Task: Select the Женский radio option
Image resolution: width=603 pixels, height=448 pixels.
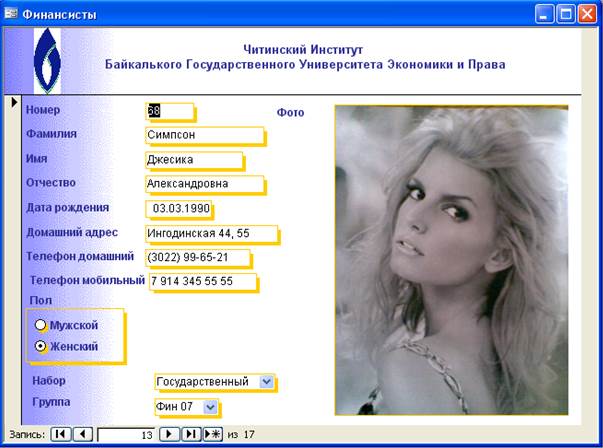Action: 40,346
